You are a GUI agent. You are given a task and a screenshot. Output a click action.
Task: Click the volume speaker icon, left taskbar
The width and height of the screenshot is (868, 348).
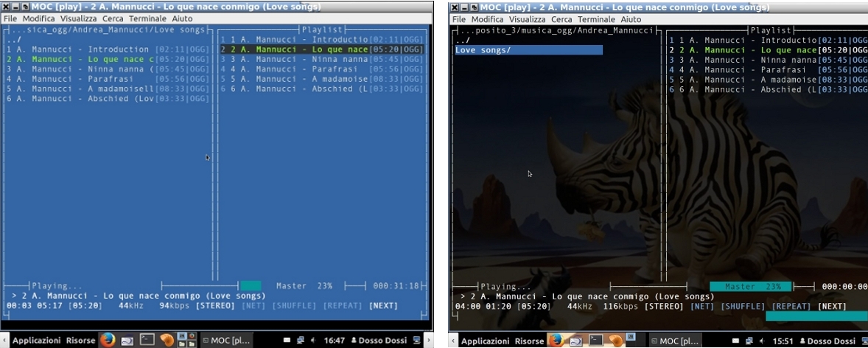click(x=312, y=340)
